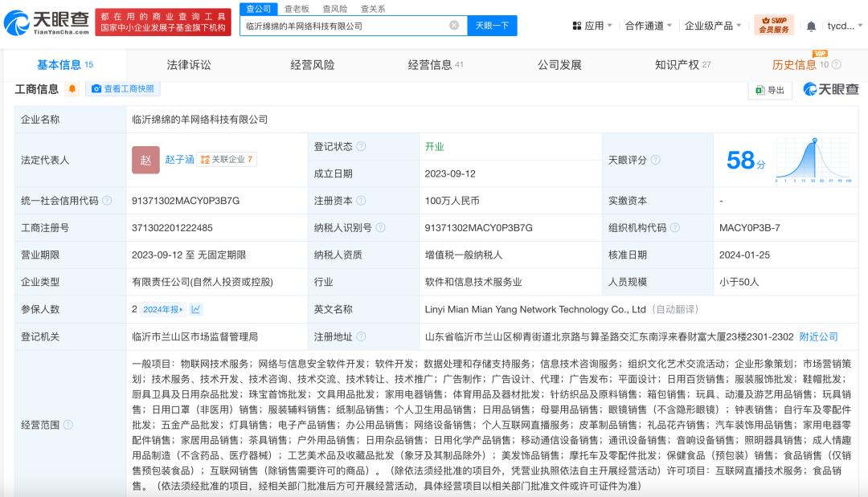Viewport: 868px width, 497px height.
Task: Click the company name search input field
Action: 344,26
